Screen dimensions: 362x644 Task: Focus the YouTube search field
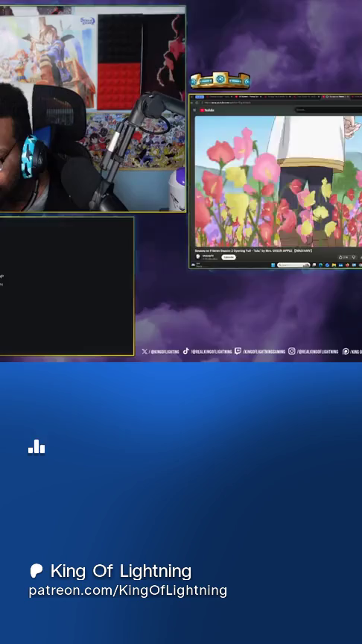click(328, 110)
